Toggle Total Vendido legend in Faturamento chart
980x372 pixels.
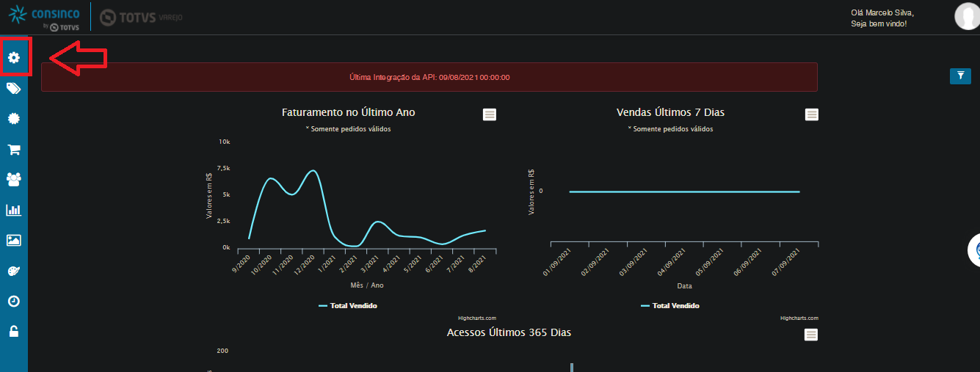tap(348, 305)
